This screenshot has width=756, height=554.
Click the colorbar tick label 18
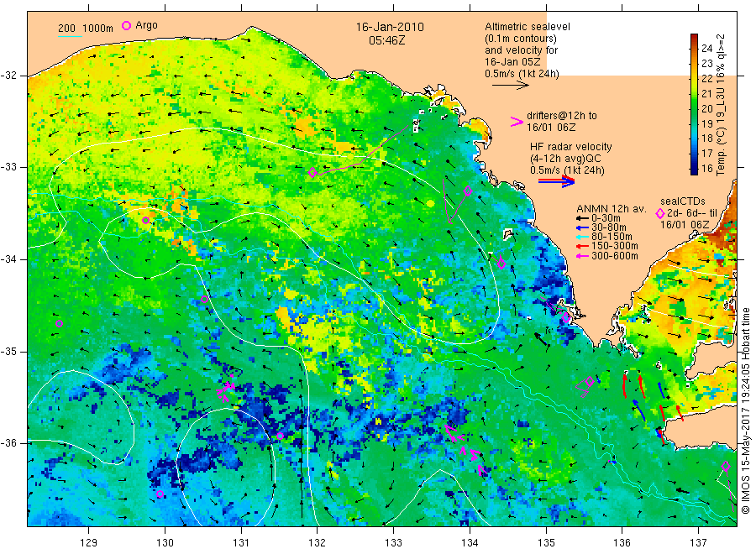706,138
